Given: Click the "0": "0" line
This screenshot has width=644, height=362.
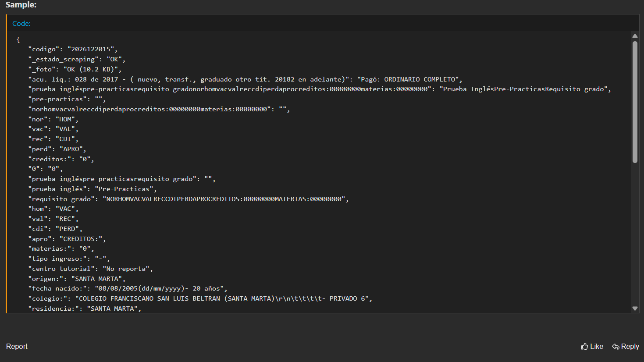Looking at the screenshot, I should coord(46,169).
